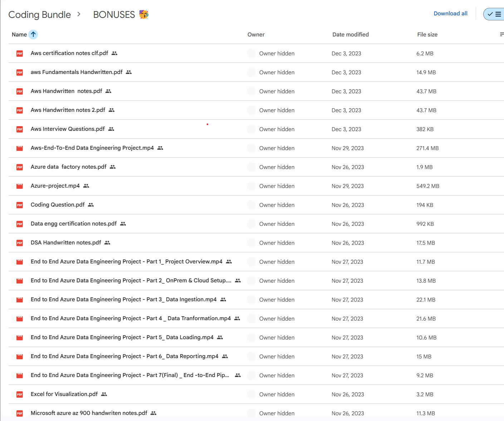Open Part 3 Data Ingestion.mp4 video
The width and height of the screenshot is (504, 421).
pyautogui.click(x=123, y=299)
